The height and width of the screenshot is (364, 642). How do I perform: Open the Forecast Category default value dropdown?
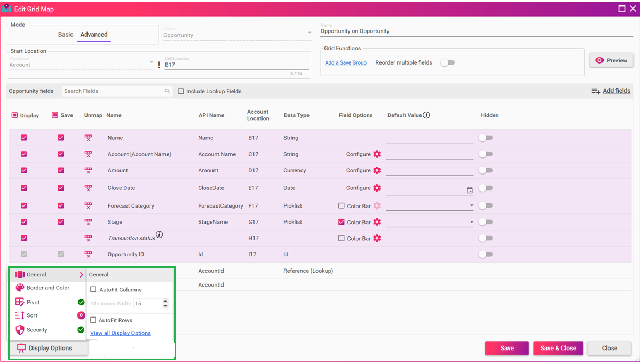[x=471, y=206]
